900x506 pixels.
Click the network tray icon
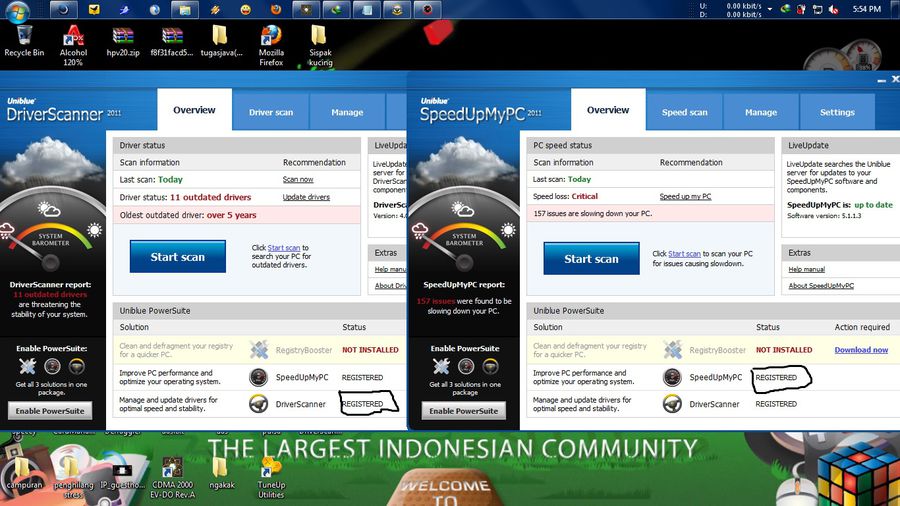point(817,9)
